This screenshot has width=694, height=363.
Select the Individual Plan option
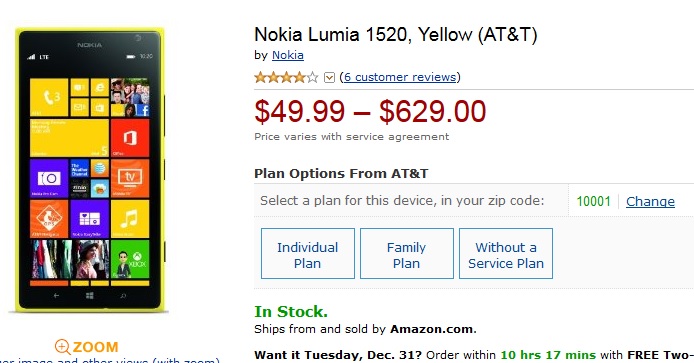[308, 254]
